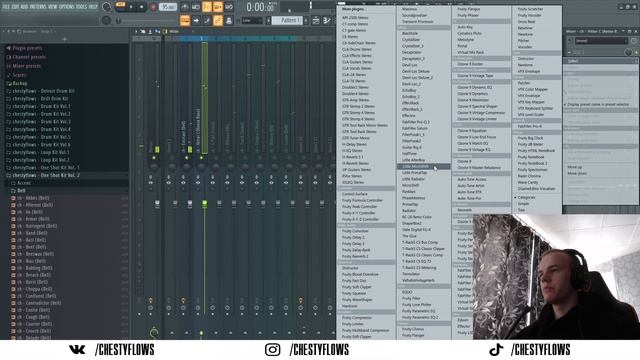This screenshot has height=360, width=640.
Task: Open the FILE menu
Action: click(x=6, y=7)
